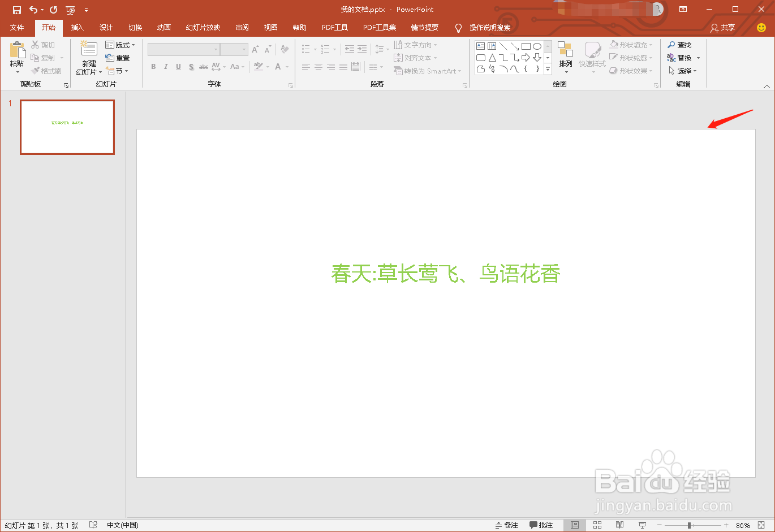Toggle Comments (批注) pane in status bar
This screenshot has height=532, width=775.
click(x=541, y=525)
